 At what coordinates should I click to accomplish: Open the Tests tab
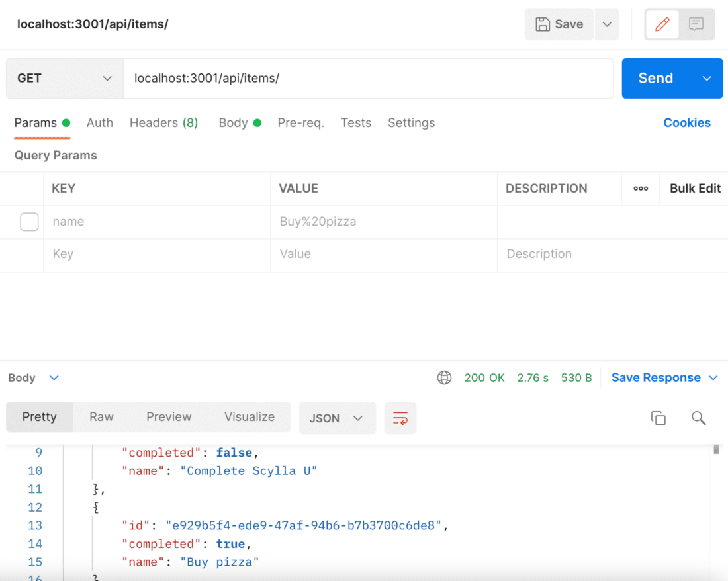click(x=356, y=123)
